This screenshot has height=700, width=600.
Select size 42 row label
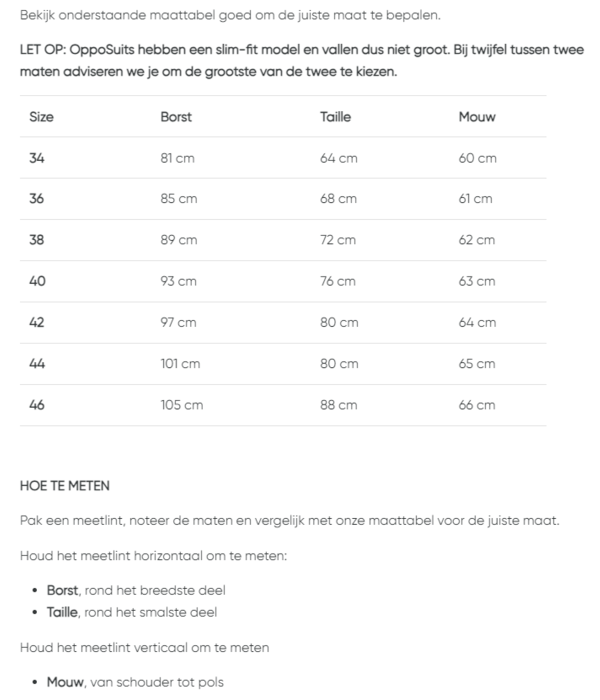(x=37, y=322)
